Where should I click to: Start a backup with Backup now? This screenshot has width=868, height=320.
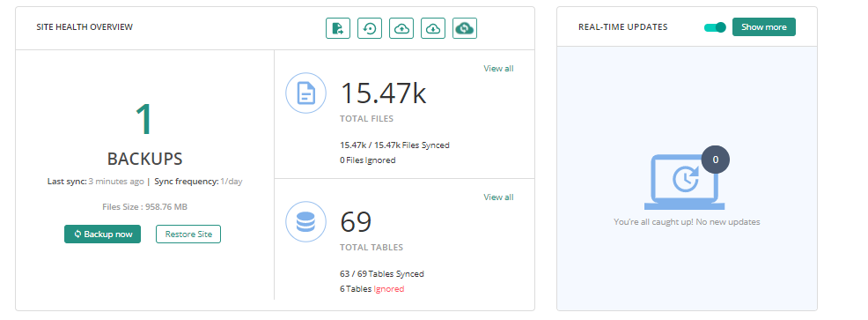click(x=102, y=234)
